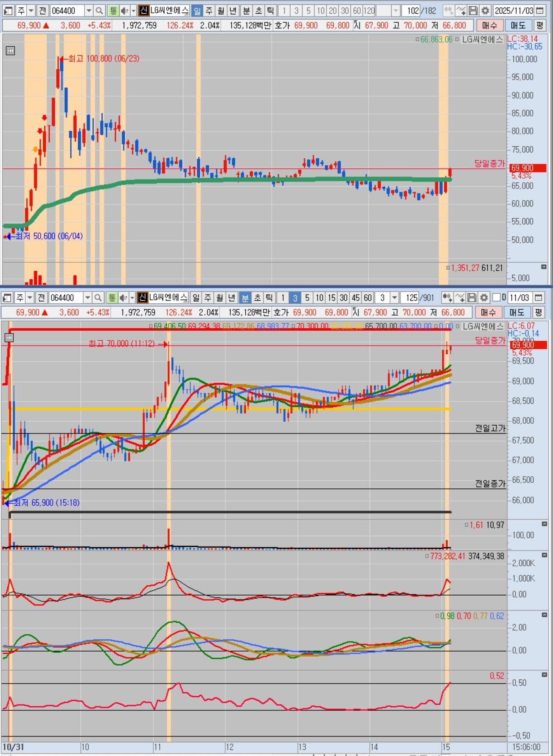Viewport: 553px width, 756px height.
Task: Click the 매수 buy button in the upper chart
Action: (x=489, y=25)
